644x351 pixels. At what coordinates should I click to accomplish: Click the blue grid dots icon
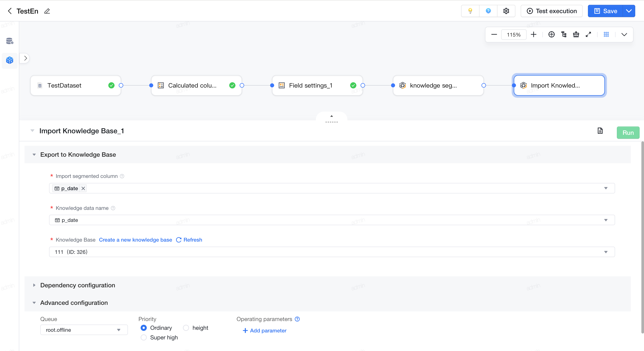click(x=606, y=35)
